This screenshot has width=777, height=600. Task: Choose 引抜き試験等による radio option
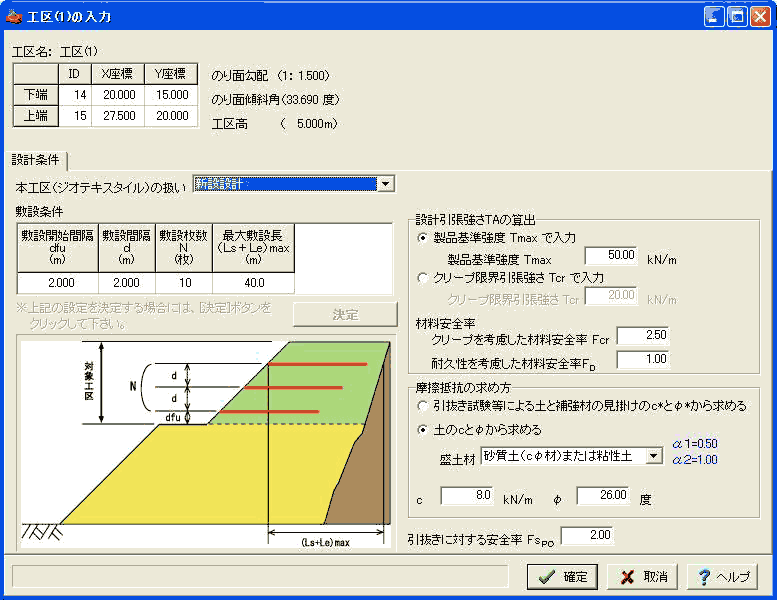point(424,406)
